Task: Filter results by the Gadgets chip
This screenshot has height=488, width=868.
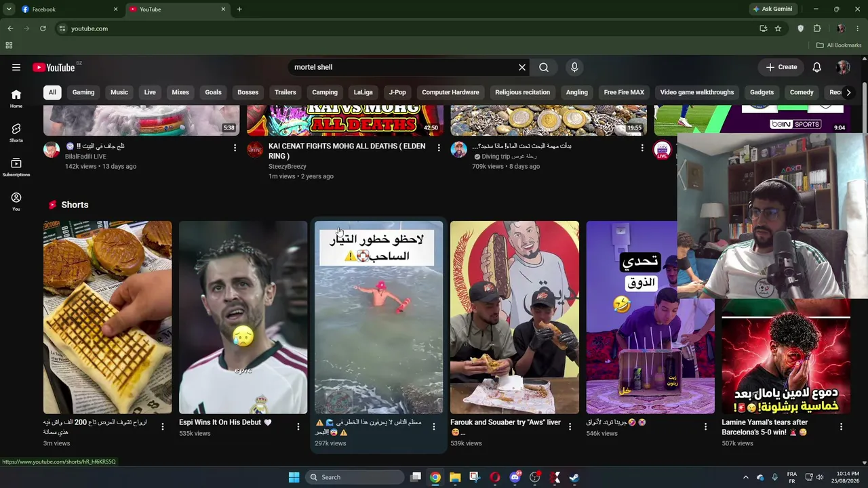Action: pos(762,92)
